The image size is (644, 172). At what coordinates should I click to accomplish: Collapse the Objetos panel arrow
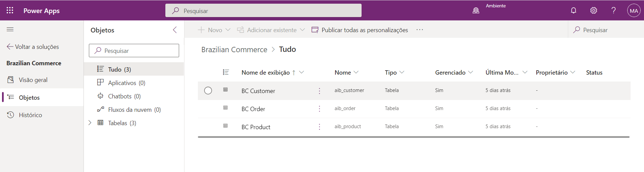pos(175,30)
